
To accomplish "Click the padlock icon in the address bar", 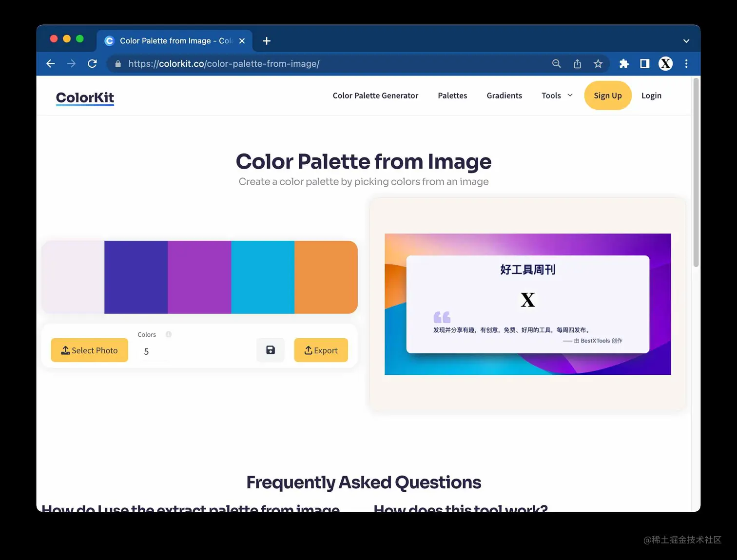I will tap(117, 63).
